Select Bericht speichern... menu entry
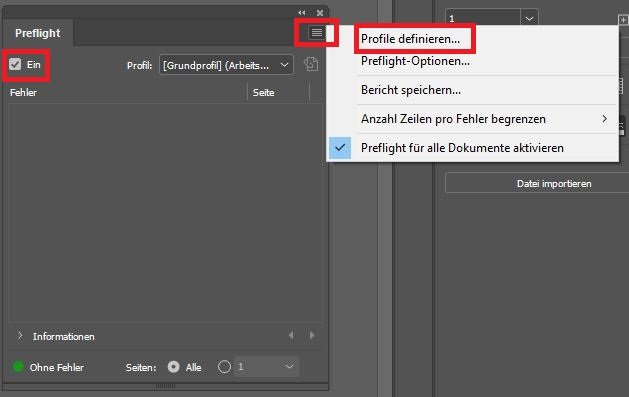Image resolution: width=629 pixels, height=397 pixels. 411,90
